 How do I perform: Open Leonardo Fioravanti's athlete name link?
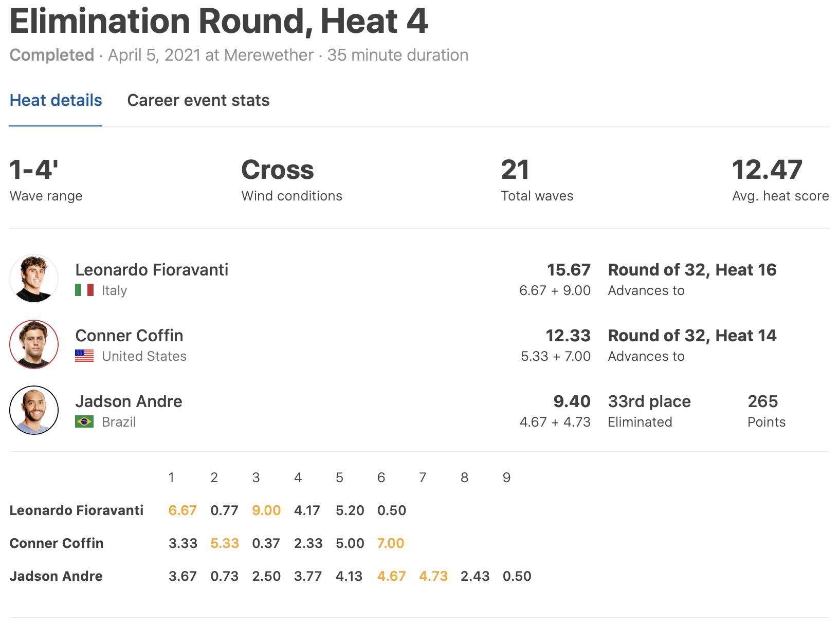[x=152, y=270]
